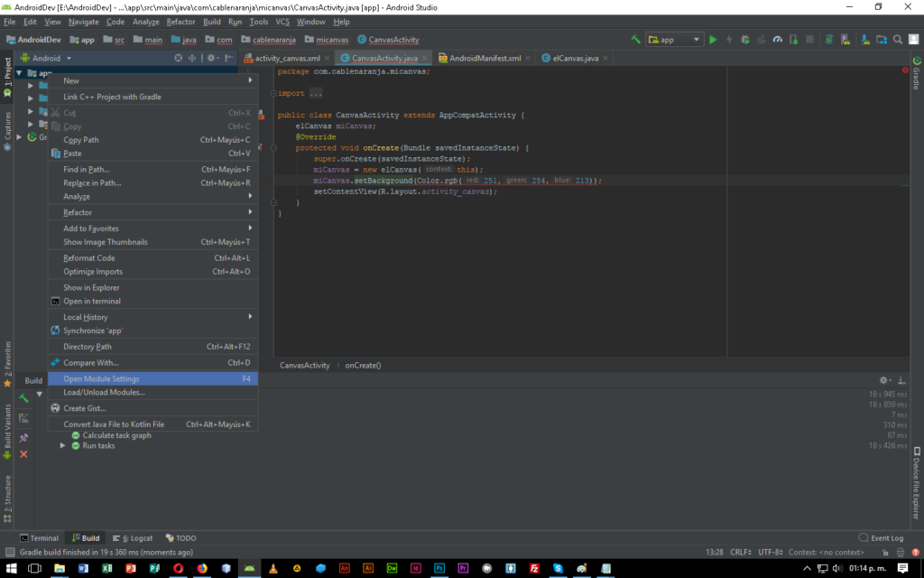Switch to the AndroidManifest.xml editor tab
This screenshot has height=578, width=924.
point(485,58)
